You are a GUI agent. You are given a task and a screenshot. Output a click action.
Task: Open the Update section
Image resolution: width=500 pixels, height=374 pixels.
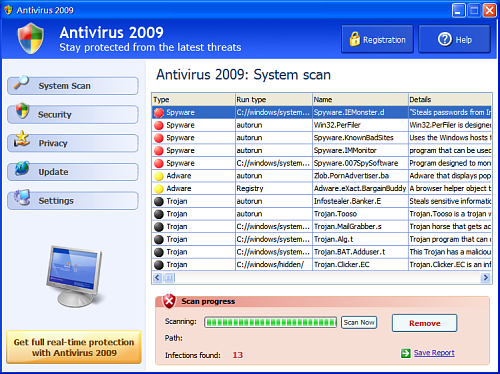(x=73, y=172)
